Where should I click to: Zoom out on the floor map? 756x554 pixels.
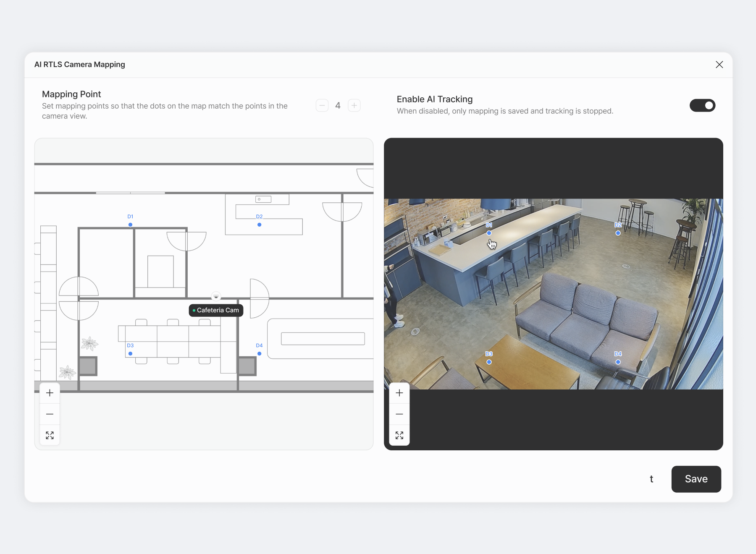(50, 414)
